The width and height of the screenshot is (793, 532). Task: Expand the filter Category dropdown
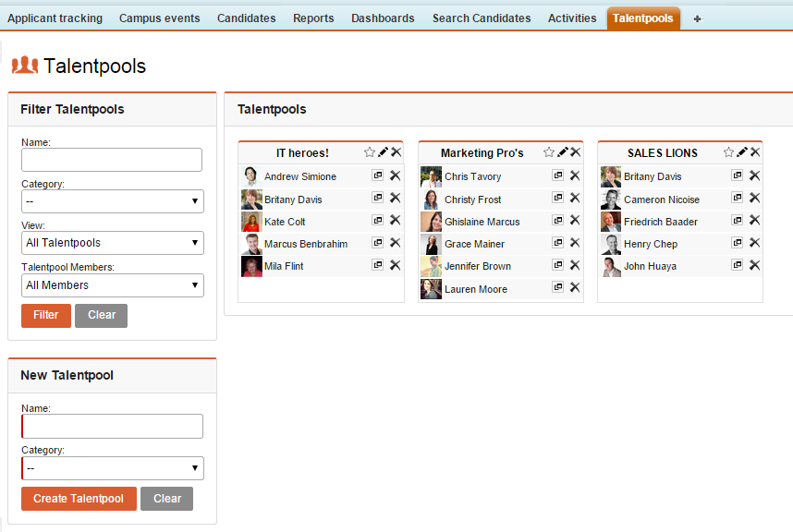112,201
